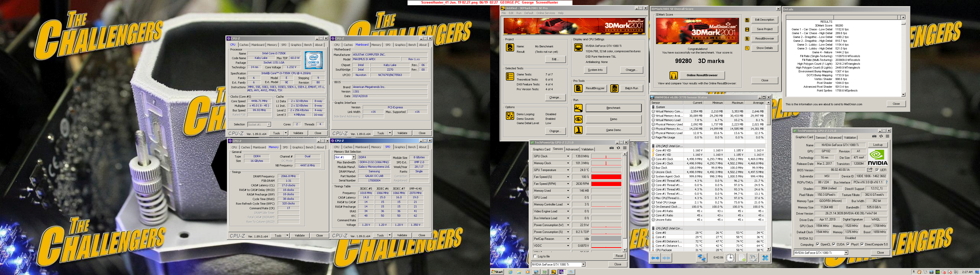This screenshot has height=275, width=980.
Task: Toggle the PhysX checkbox
Action: coord(848,244)
